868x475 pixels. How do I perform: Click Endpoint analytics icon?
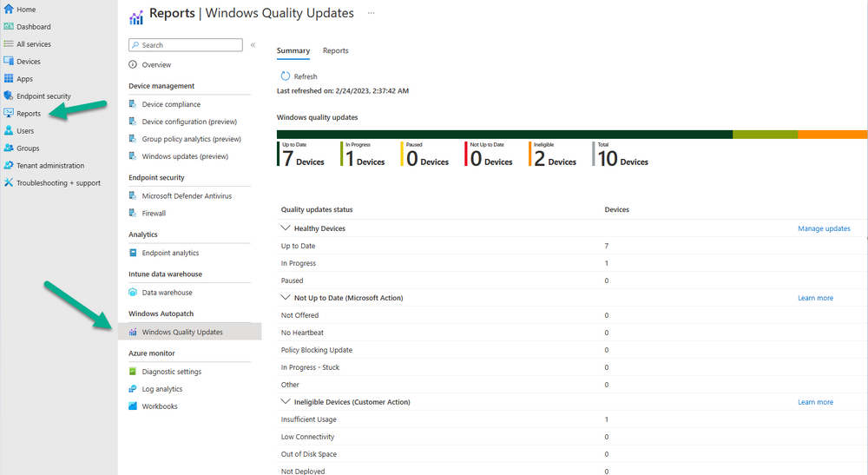(133, 253)
